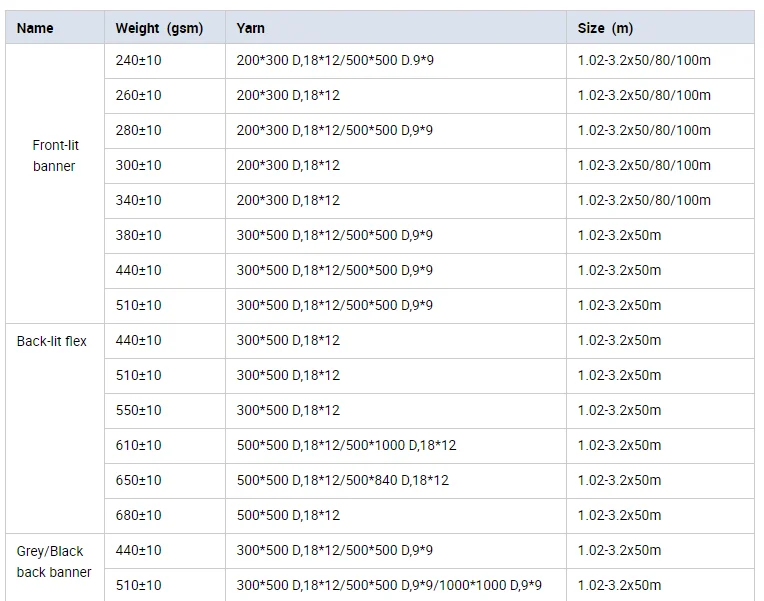The height and width of the screenshot is (601, 764).
Task: Click the Front-lit banner name cell
Action: pyautogui.click(x=55, y=183)
